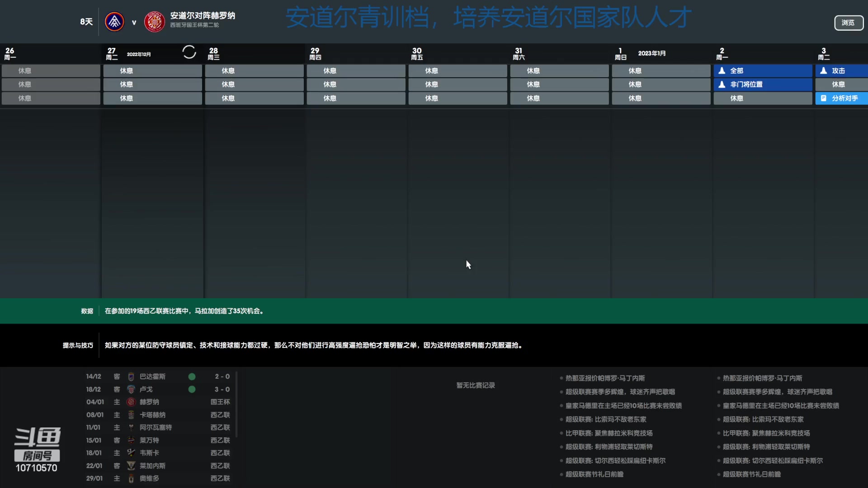
Task: Click the green win dot for 巴达霍斯
Action: tap(192, 377)
